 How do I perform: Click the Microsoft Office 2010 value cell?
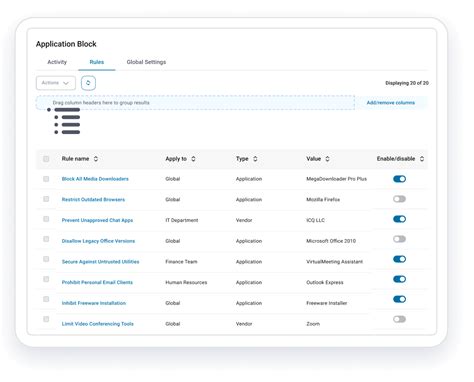point(331,241)
